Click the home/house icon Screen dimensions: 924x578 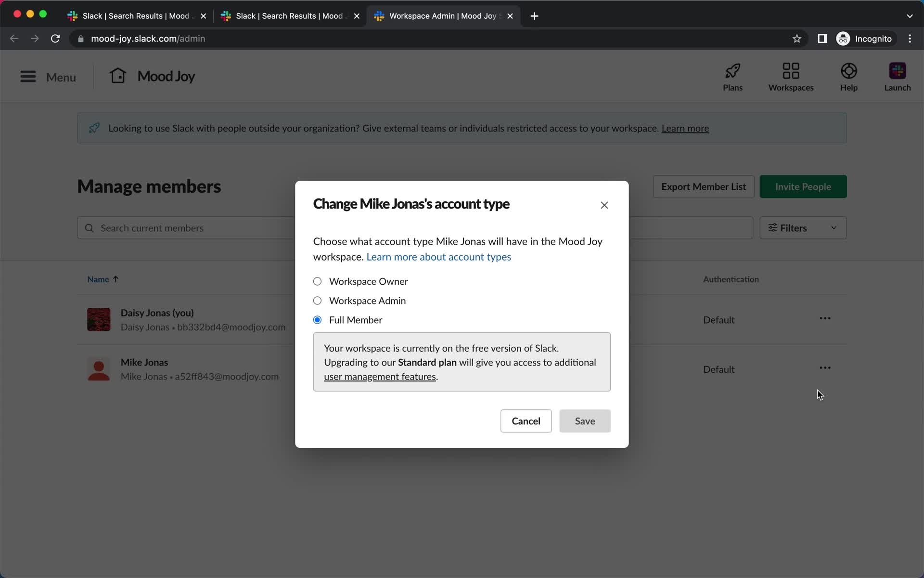tap(118, 75)
